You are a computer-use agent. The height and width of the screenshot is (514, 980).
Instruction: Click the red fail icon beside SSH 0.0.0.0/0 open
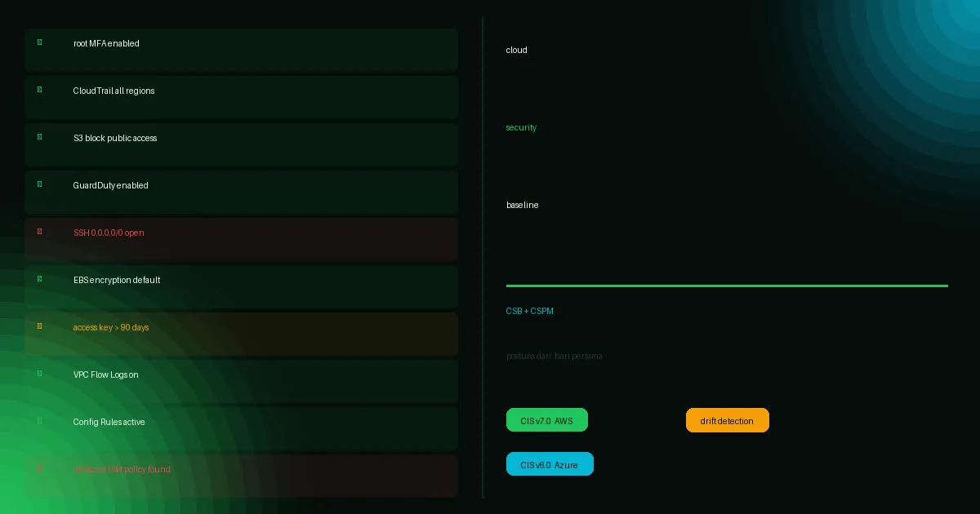(39, 231)
